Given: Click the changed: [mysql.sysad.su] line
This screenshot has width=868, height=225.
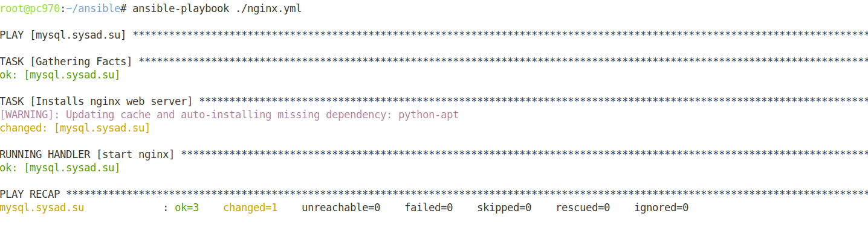Looking at the screenshot, I should point(75,128).
